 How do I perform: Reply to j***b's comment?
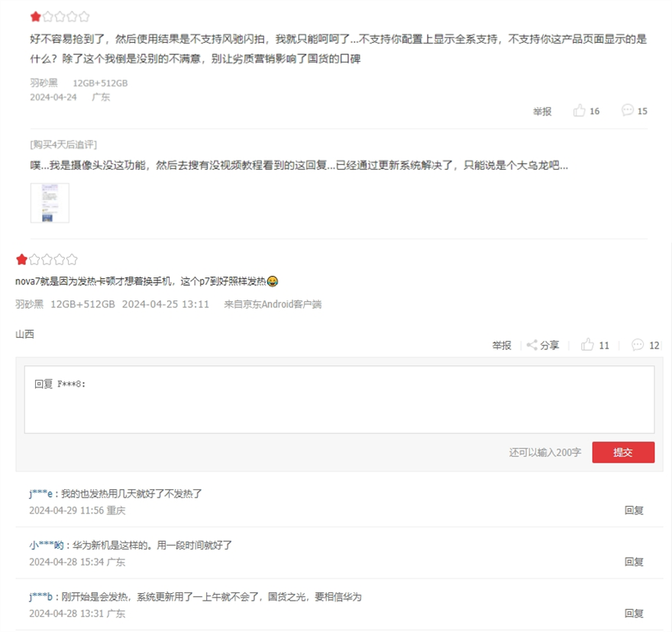pos(634,614)
